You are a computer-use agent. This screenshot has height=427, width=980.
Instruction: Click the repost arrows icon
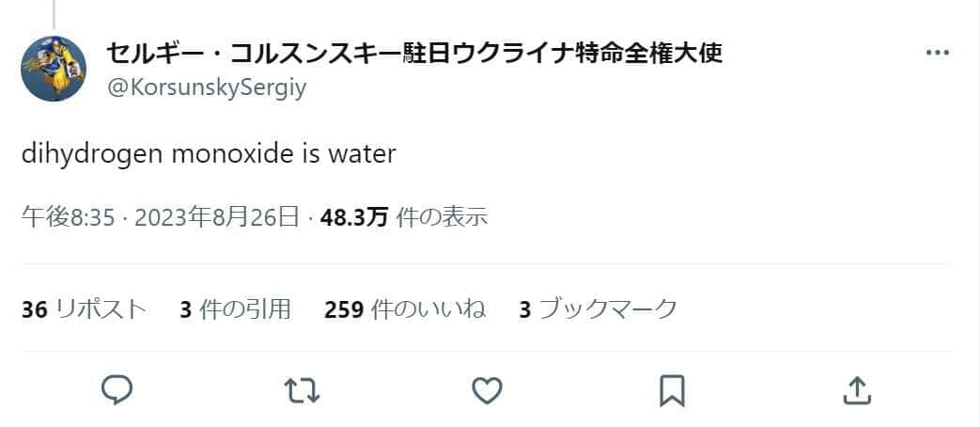pos(302,388)
